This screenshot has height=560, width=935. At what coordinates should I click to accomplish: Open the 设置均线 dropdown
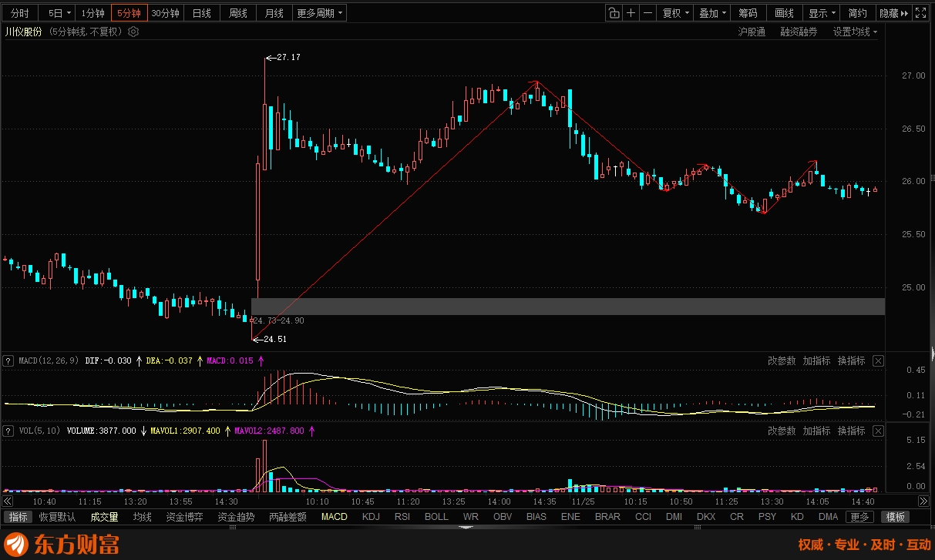click(x=855, y=32)
